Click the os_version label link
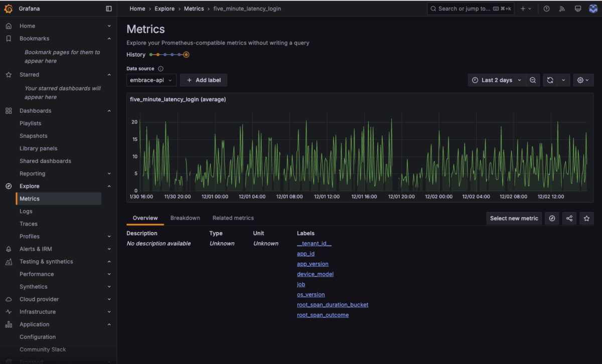Viewport: 602px width, 364px height. [311, 295]
